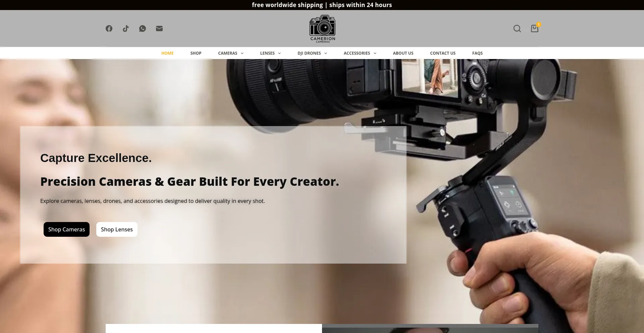Screen dimensions: 644x333
Task: Open the Shop nav item
Action: point(196,53)
